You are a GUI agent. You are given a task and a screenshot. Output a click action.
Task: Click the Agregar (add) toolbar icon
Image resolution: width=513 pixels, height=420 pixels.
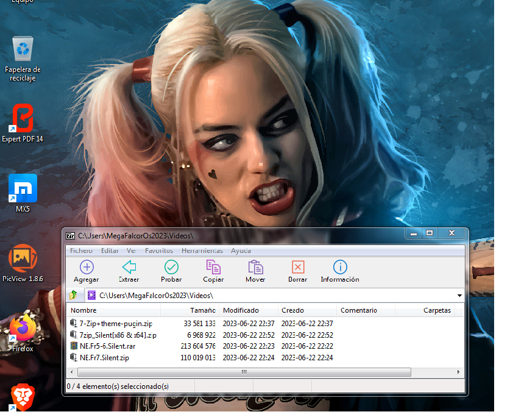click(87, 267)
